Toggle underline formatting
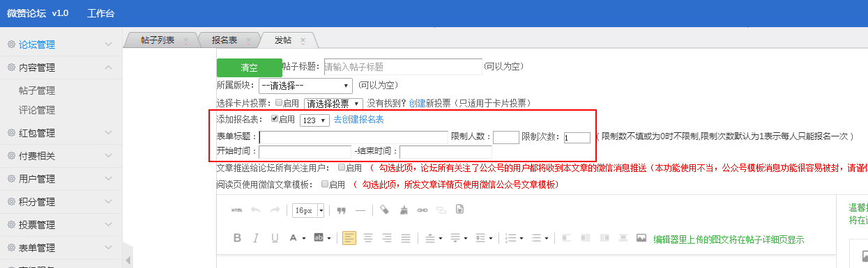 click(275, 238)
